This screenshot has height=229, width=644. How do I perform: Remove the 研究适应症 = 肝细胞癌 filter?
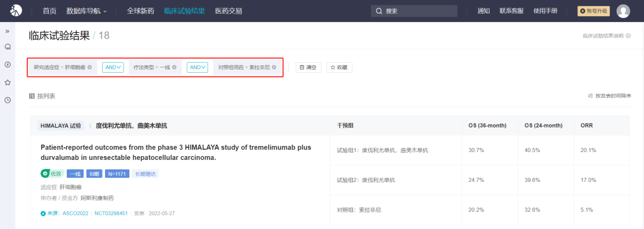[x=89, y=67]
